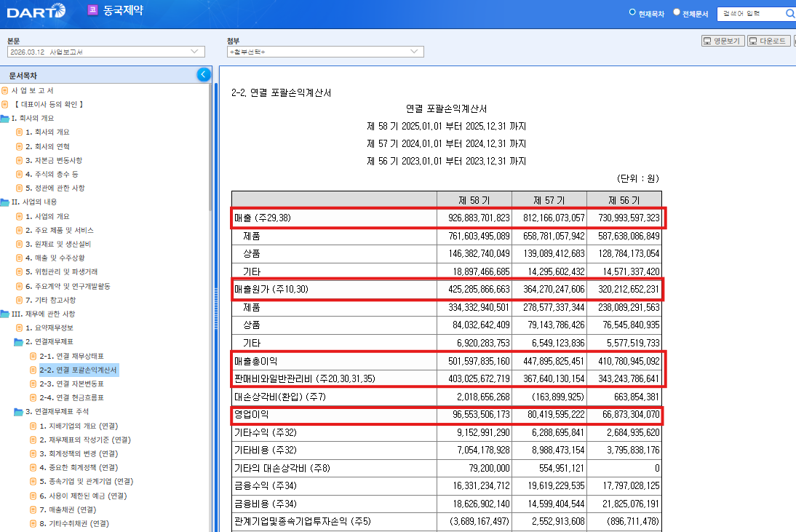The image size is (796, 532).
Task: Open 2. 회사의 연혁 document
Action: 47,147
